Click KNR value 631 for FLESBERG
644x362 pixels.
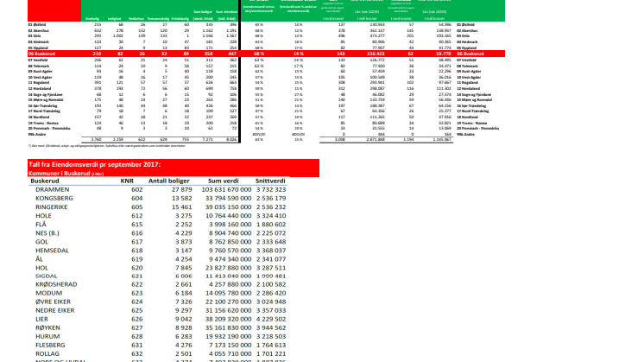[136, 345]
